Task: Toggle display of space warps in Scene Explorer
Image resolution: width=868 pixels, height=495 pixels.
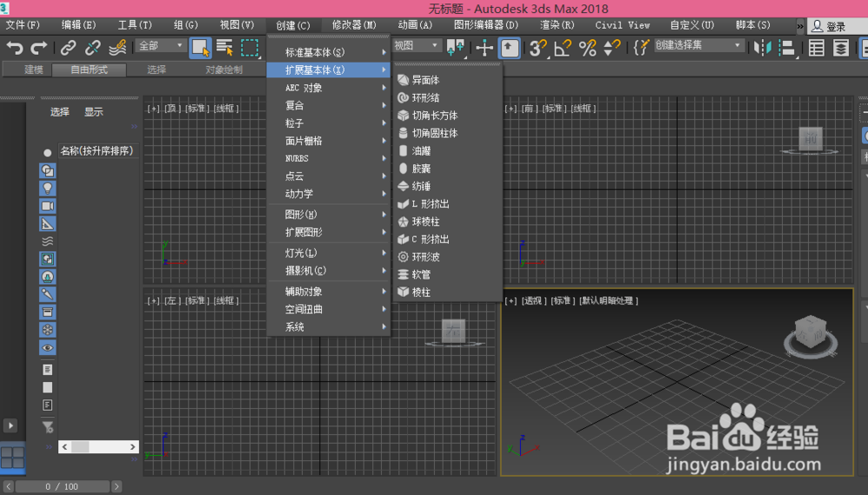Action: (48, 241)
